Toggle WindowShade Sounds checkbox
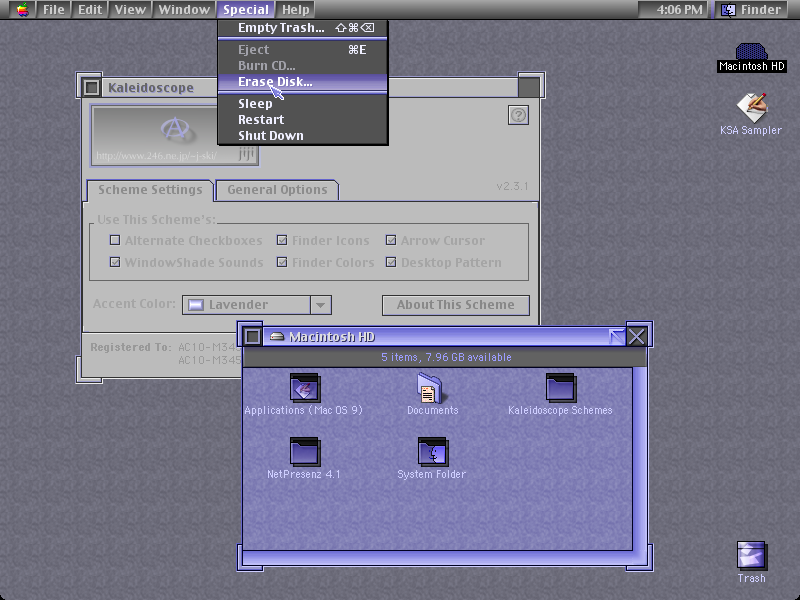The height and width of the screenshot is (600, 800). 115,262
